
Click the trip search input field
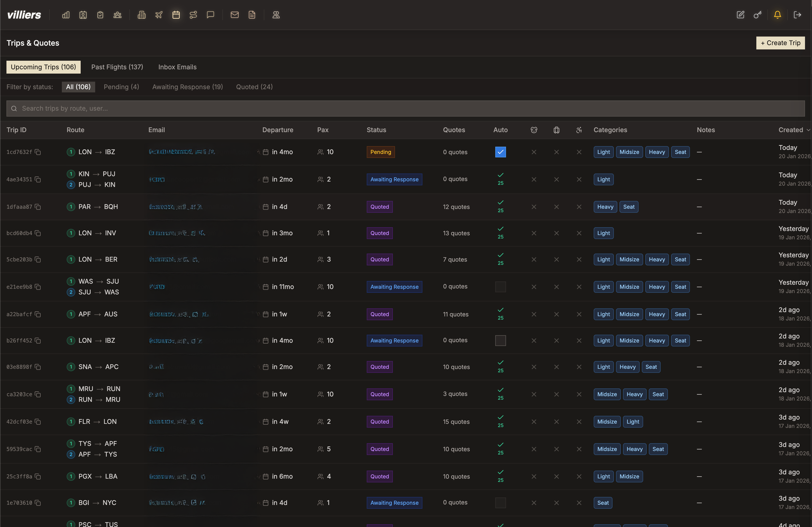(406, 109)
